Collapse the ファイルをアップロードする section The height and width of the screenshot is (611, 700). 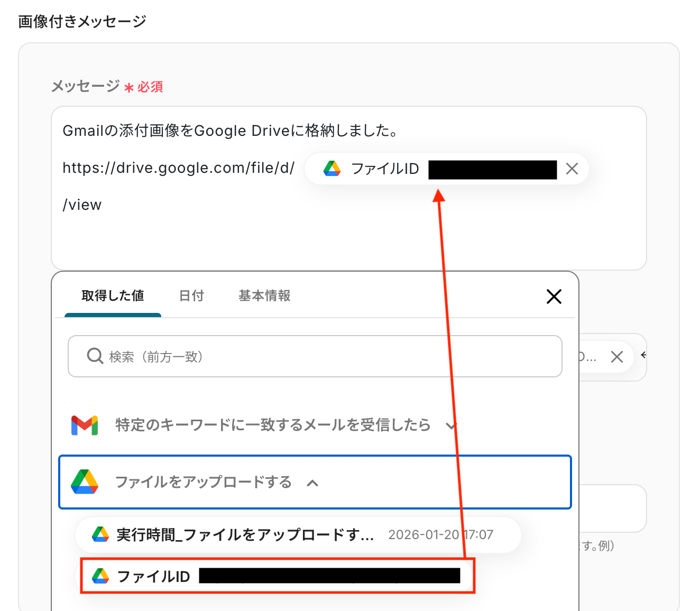(315, 482)
